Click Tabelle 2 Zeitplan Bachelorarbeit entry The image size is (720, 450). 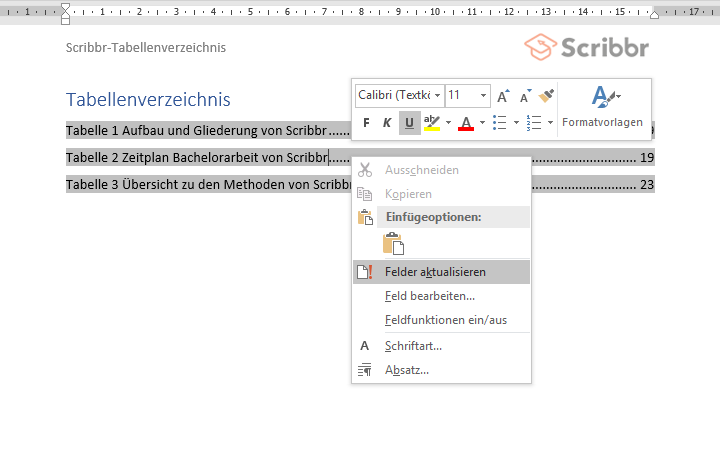197,158
